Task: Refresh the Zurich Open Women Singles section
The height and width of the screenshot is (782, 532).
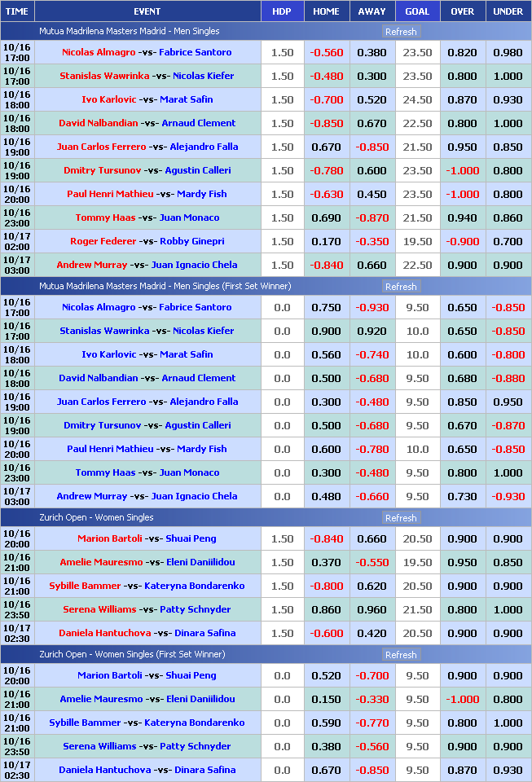Action: tap(400, 518)
